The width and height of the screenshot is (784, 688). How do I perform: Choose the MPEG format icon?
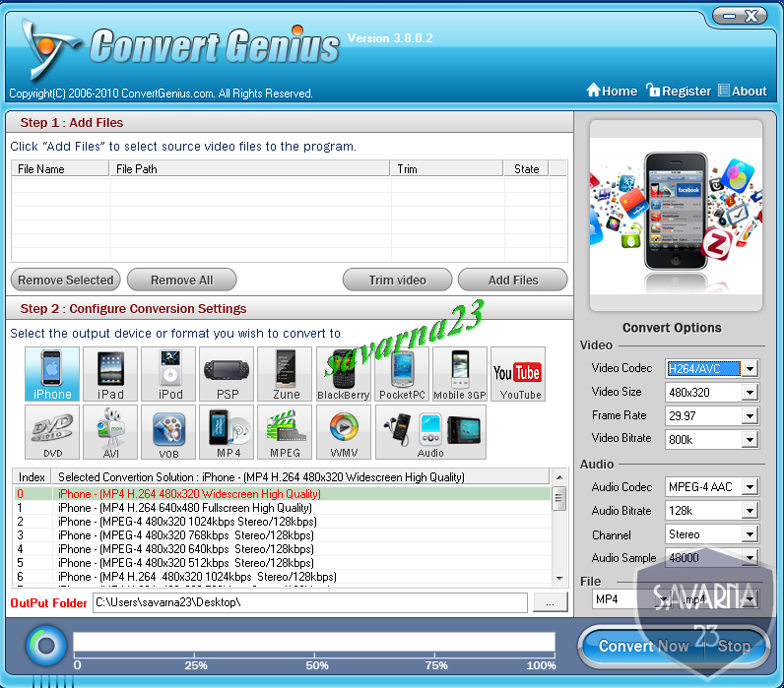(285, 432)
